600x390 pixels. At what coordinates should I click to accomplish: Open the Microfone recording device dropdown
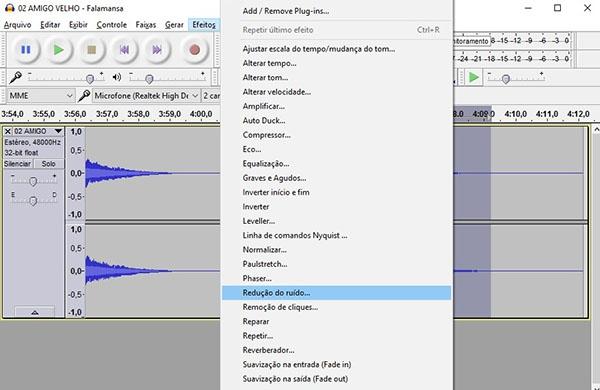(x=146, y=96)
